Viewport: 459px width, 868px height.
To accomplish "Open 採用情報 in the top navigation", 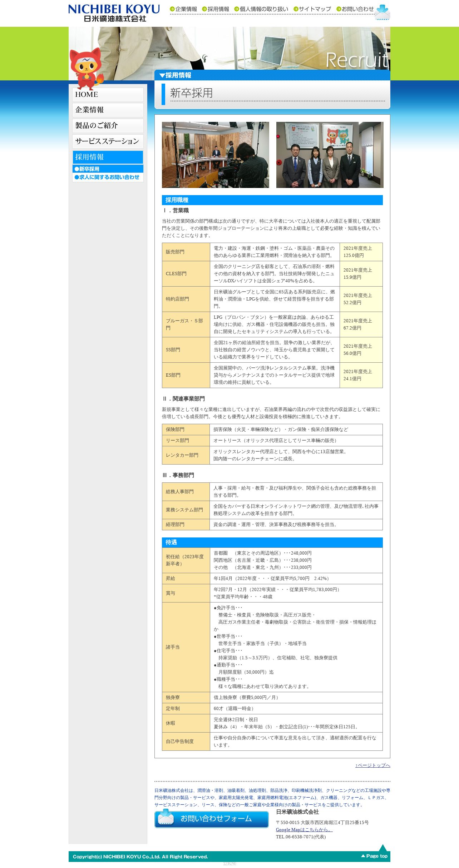I will coord(216,9).
